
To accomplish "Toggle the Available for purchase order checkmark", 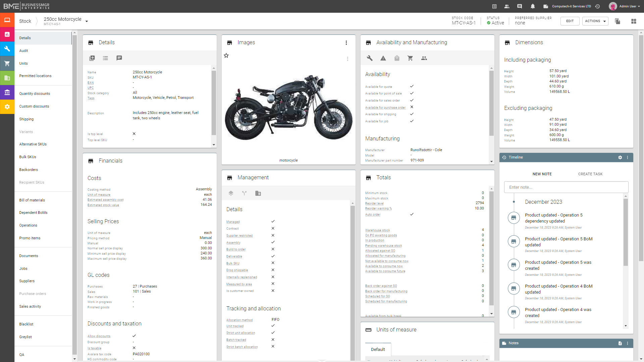I will coord(412,107).
